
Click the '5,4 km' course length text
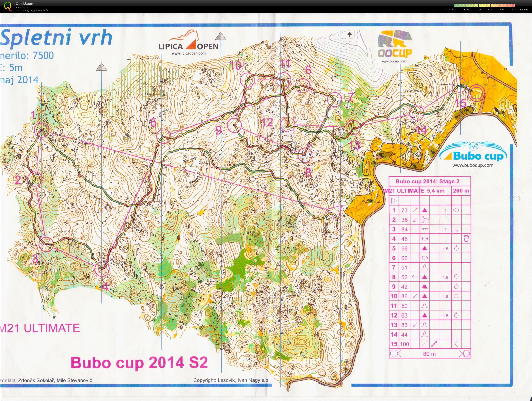tap(436, 191)
